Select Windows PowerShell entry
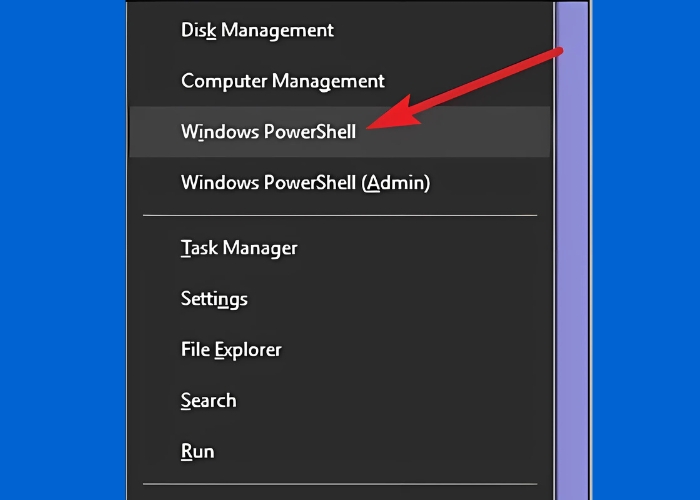This screenshot has height=500, width=700. [x=268, y=132]
